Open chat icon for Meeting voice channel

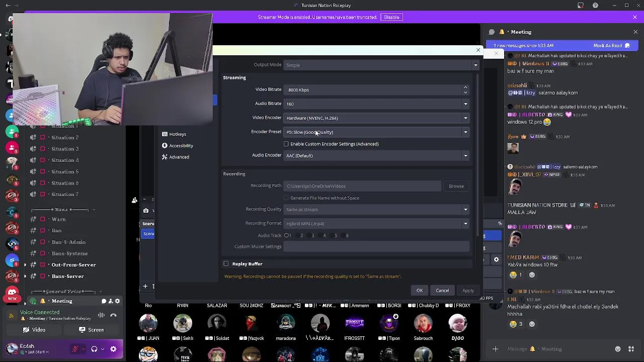(104, 301)
